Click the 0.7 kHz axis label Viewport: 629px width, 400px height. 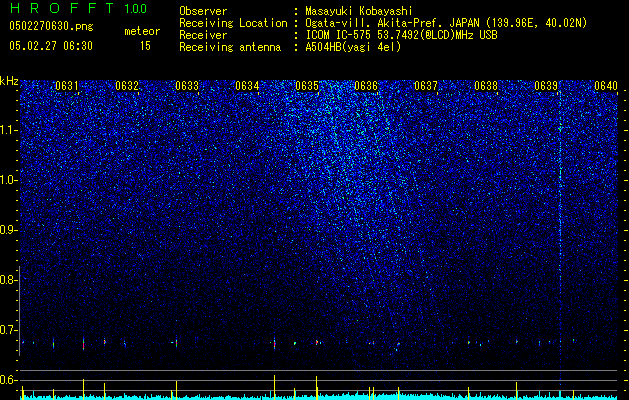click(9, 330)
